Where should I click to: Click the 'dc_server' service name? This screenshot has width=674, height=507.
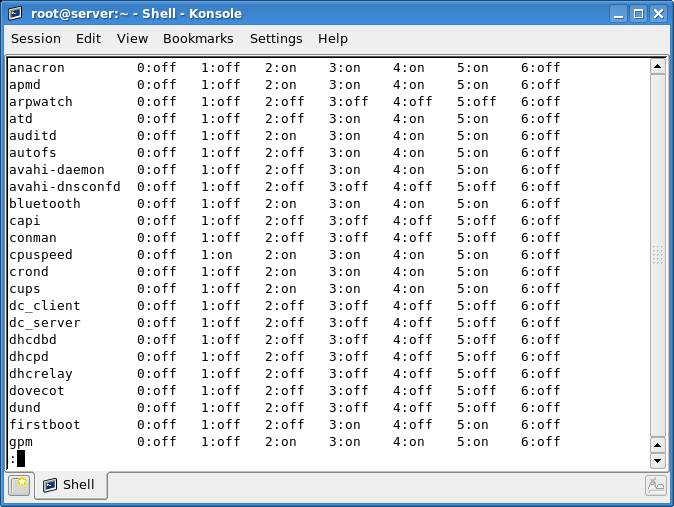coord(45,323)
